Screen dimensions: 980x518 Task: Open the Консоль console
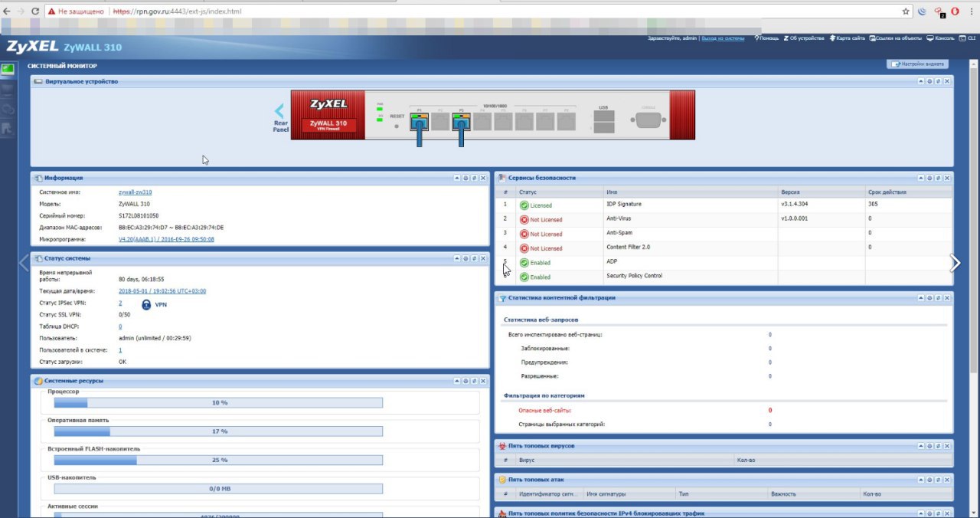(940, 38)
